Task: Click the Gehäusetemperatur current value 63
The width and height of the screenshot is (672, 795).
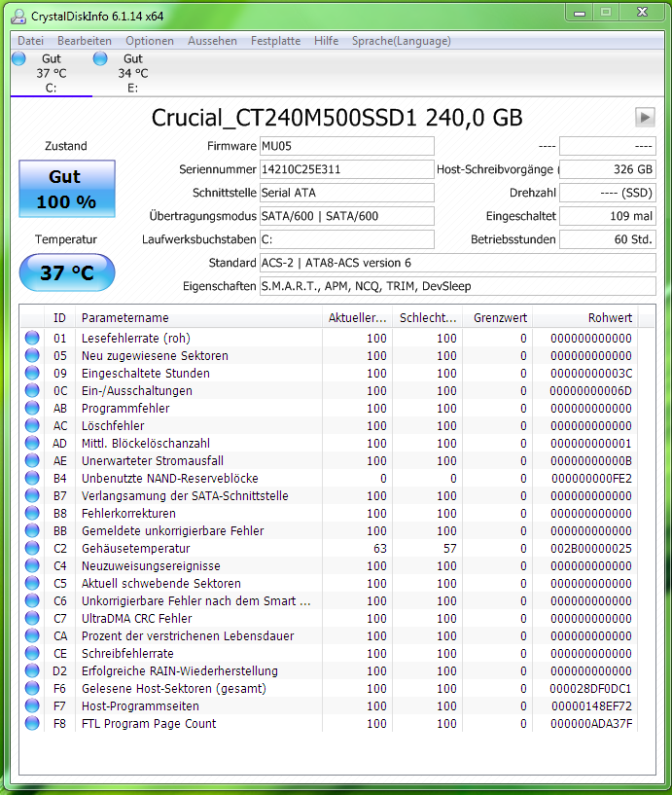Action: (380, 548)
